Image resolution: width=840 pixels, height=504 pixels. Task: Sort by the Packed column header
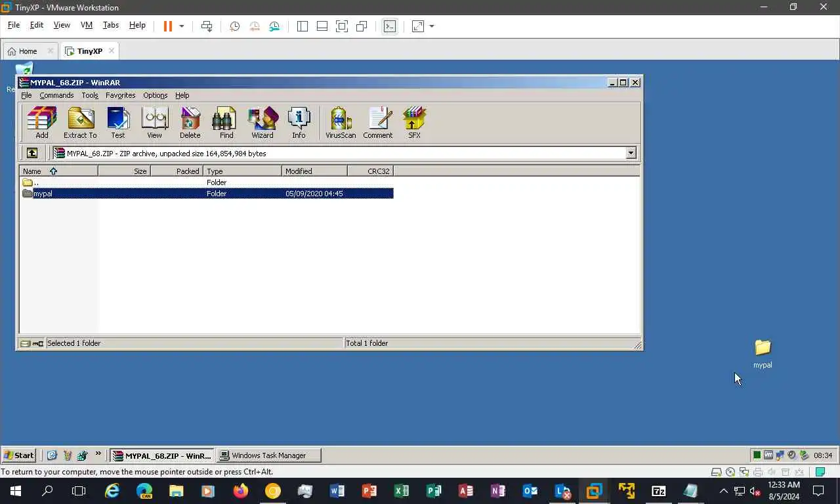[177, 171]
